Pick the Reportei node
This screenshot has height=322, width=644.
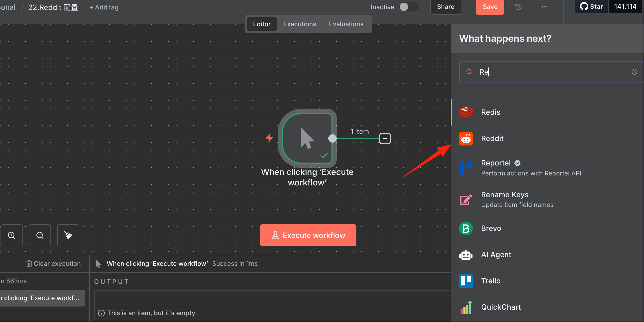[x=548, y=168]
